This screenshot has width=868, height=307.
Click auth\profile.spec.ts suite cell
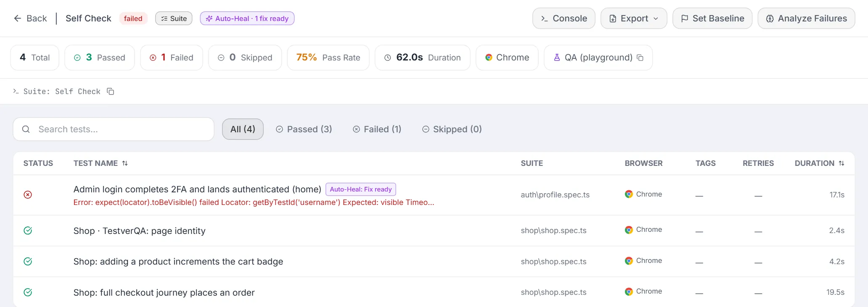(555, 194)
